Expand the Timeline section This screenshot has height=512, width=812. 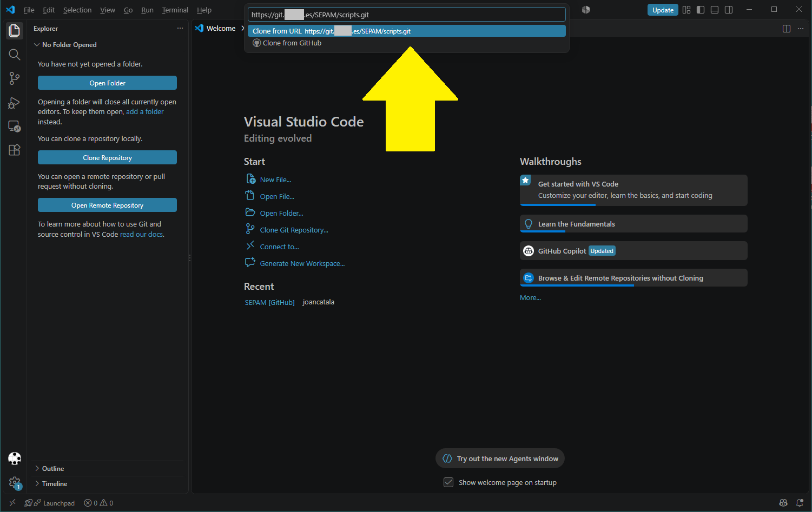[107, 484]
